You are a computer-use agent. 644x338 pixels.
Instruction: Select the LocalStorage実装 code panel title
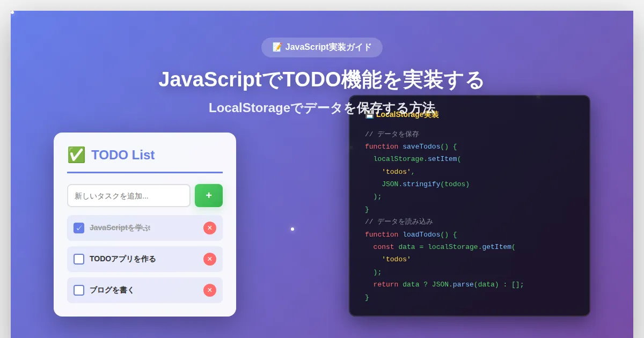(407, 115)
